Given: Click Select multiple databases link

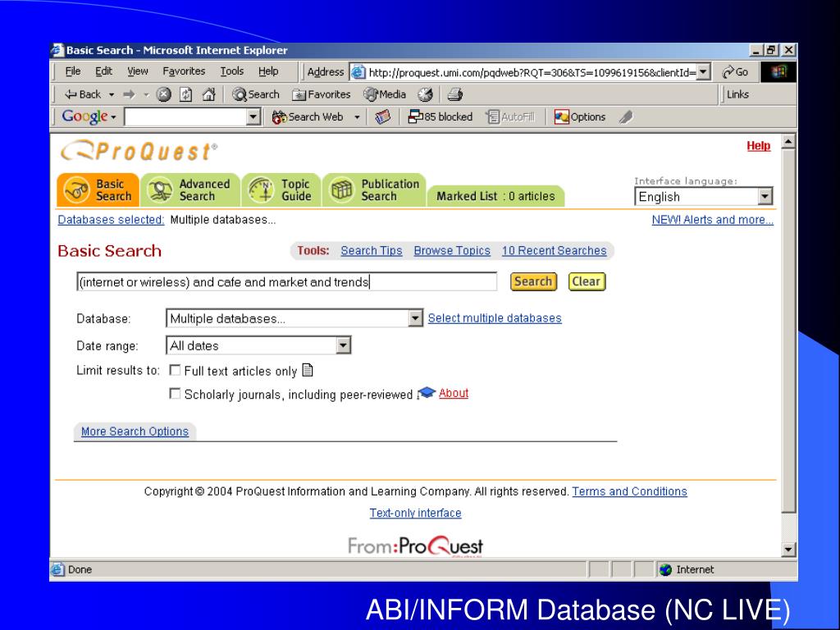Looking at the screenshot, I should (x=495, y=318).
